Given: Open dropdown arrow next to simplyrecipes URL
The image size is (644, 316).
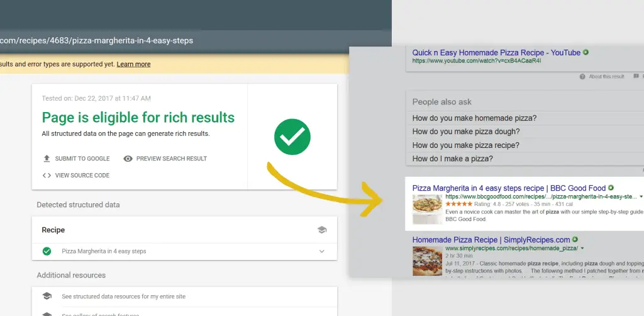Looking at the screenshot, I should [582, 248].
